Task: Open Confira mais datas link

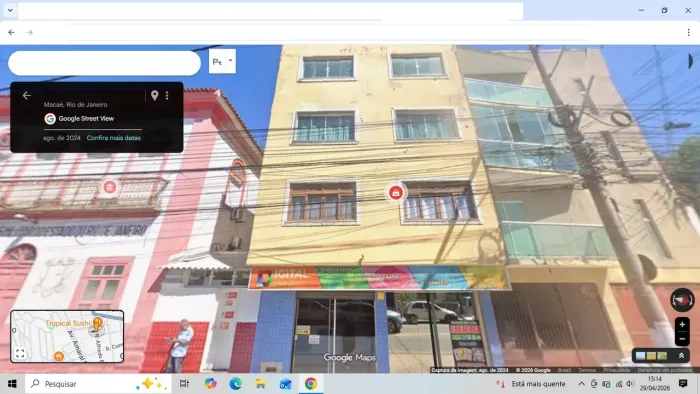Action: click(114, 138)
